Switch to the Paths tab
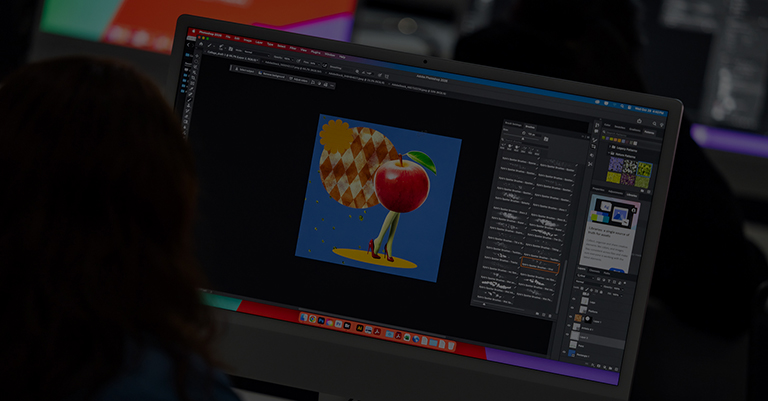 606,273
